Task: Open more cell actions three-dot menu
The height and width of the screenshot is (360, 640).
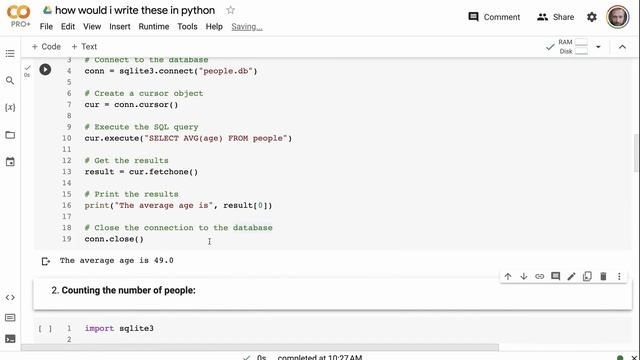Action: (619, 276)
